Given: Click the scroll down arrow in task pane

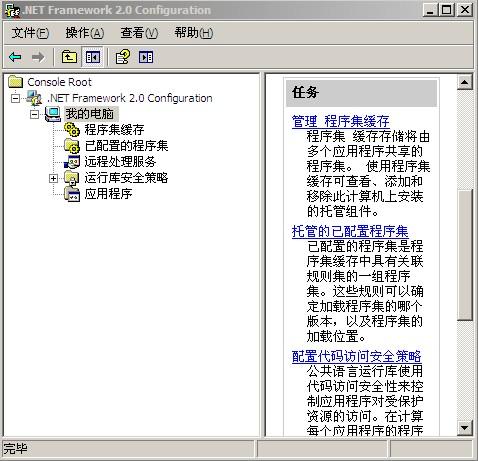Looking at the screenshot, I should [x=465, y=428].
